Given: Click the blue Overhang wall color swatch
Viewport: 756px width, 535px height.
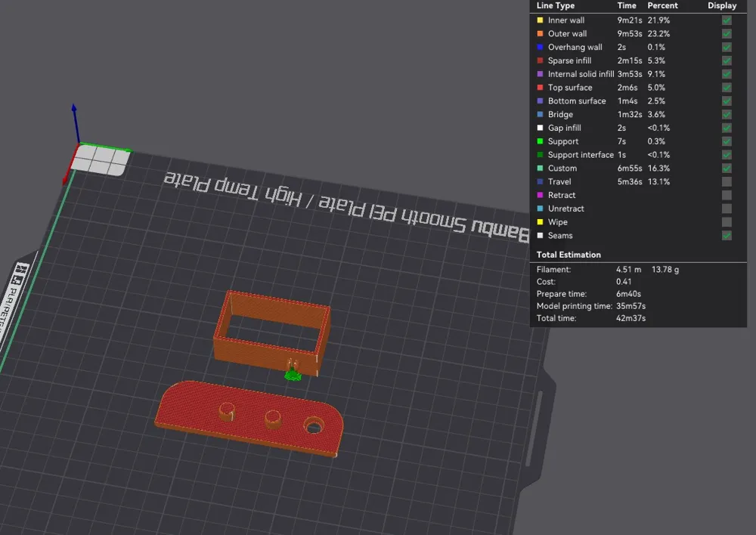Looking at the screenshot, I should coord(540,48).
